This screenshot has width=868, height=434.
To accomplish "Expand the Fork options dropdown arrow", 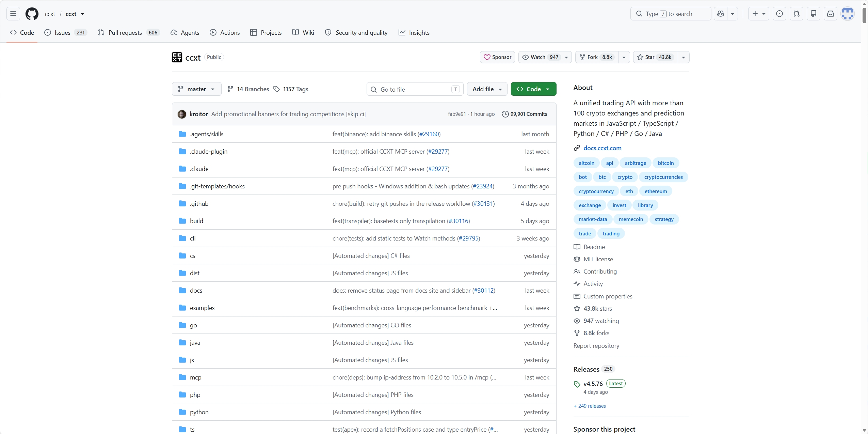I will pyautogui.click(x=624, y=57).
